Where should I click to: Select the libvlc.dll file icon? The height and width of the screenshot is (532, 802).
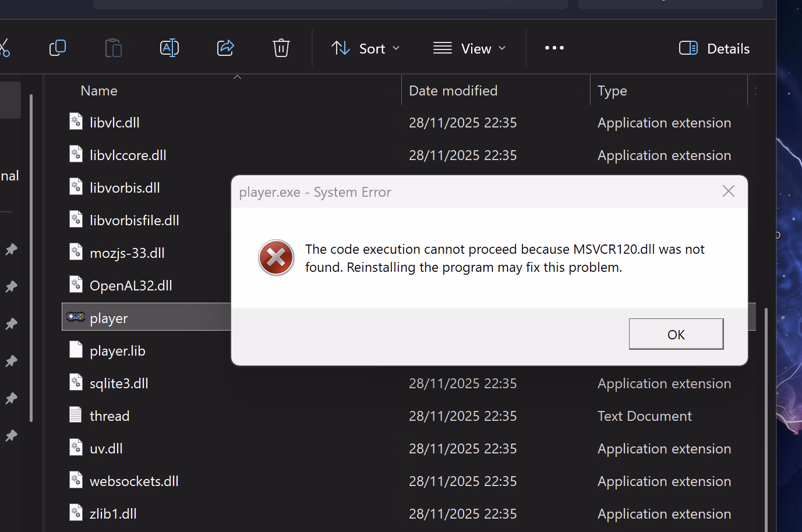click(76, 122)
